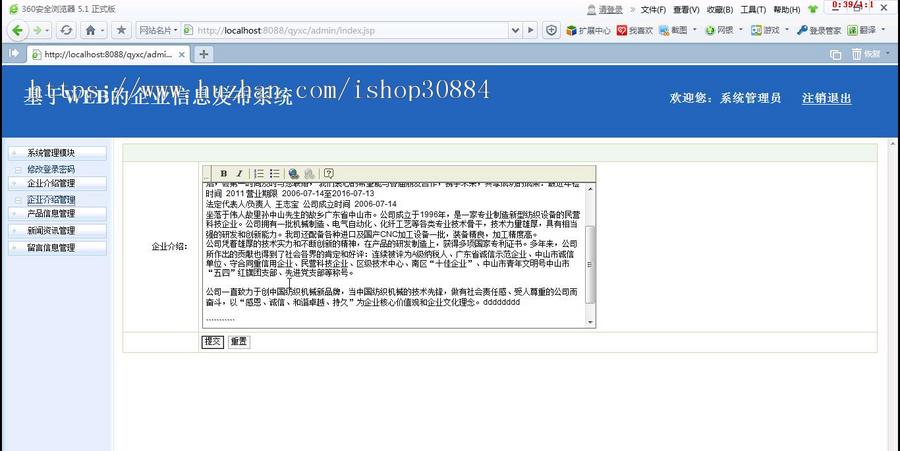The width and height of the screenshot is (900, 451).
Task: Insert hyperlink with globe icon
Action: click(x=293, y=173)
